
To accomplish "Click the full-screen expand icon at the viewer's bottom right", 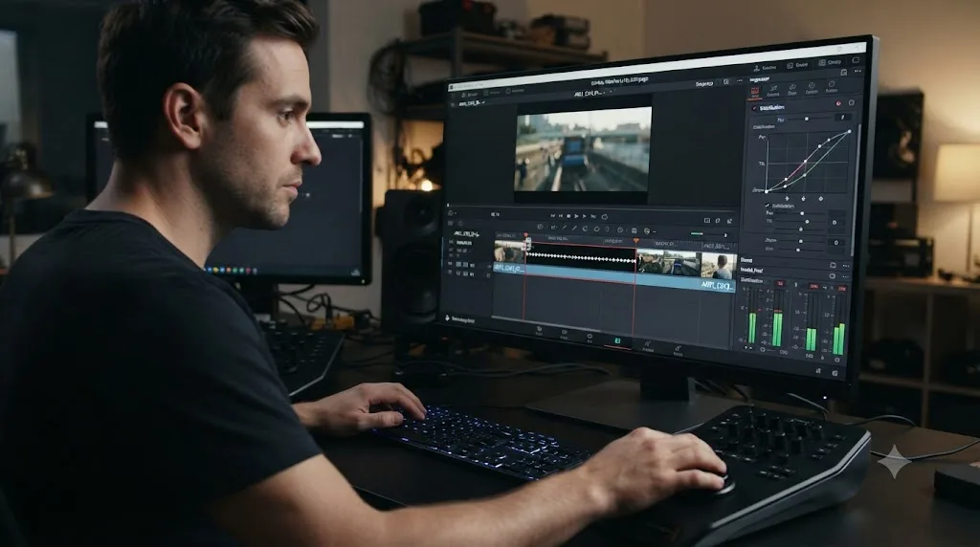I will tap(730, 220).
